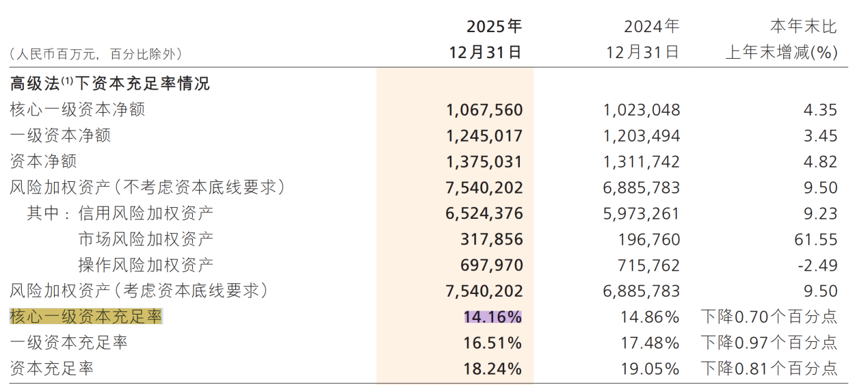
Task: Select the 1,067,560 value
Action: (484, 110)
